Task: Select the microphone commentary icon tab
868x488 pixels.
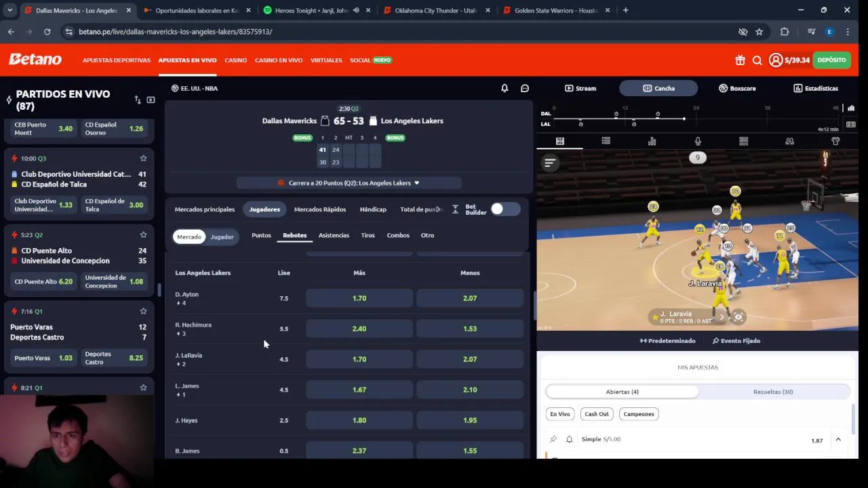Action: coord(698,141)
